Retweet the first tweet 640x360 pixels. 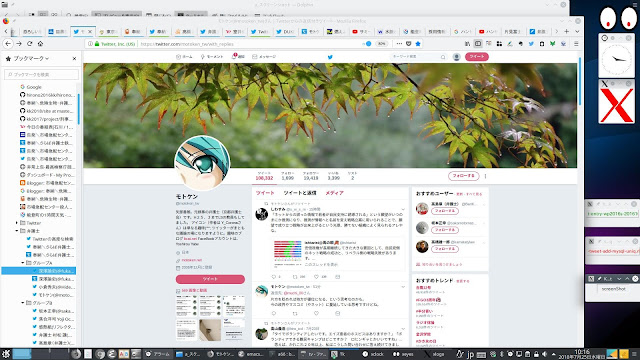click(x=295, y=277)
